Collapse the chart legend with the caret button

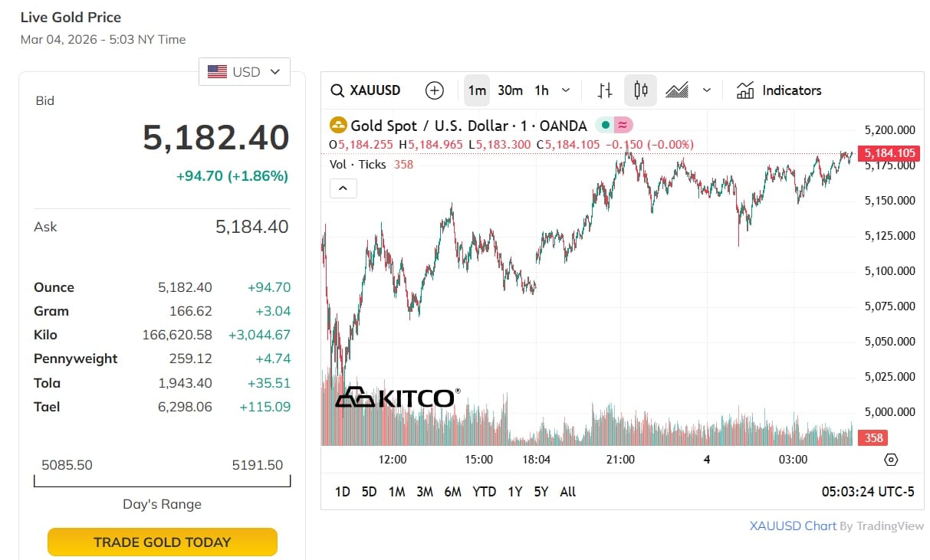tap(343, 188)
